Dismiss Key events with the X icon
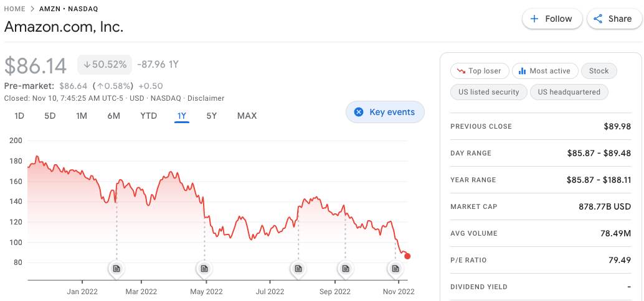This screenshot has width=644, height=301. pyautogui.click(x=358, y=112)
